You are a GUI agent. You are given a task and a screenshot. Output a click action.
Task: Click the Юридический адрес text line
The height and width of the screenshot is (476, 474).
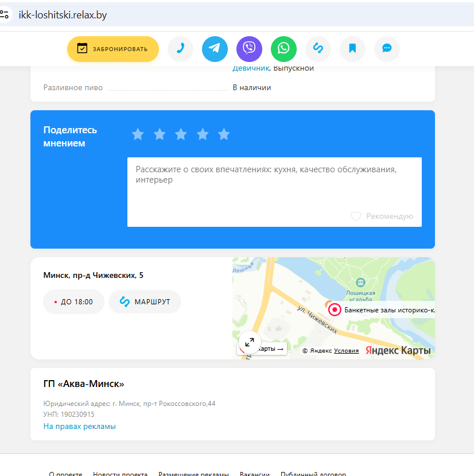[x=129, y=404]
